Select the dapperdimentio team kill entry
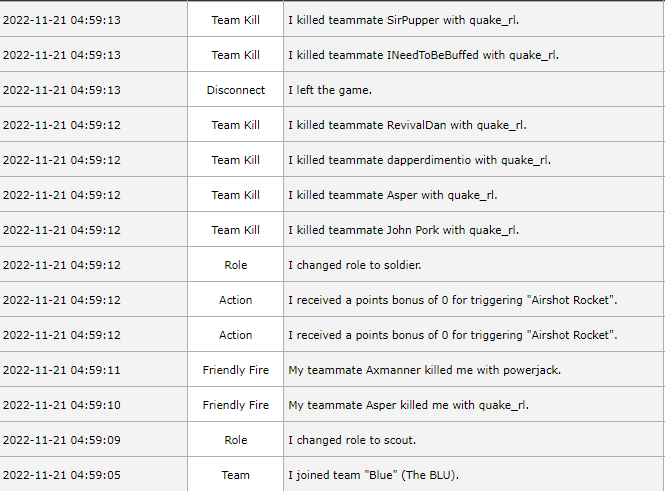Viewport: 665px width, 491px height. point(419,160)
